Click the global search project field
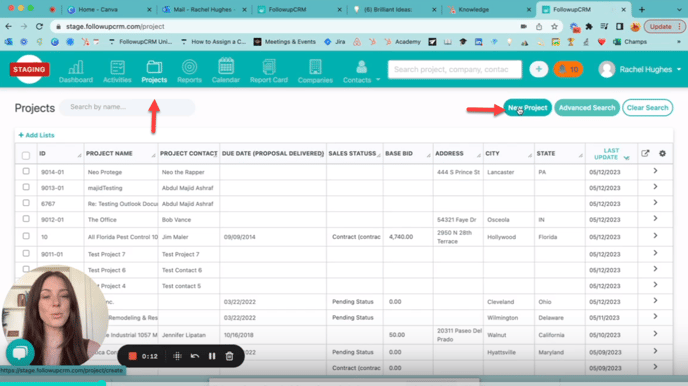The width and height of the screenshot is (688, 386). coord(455,69)
